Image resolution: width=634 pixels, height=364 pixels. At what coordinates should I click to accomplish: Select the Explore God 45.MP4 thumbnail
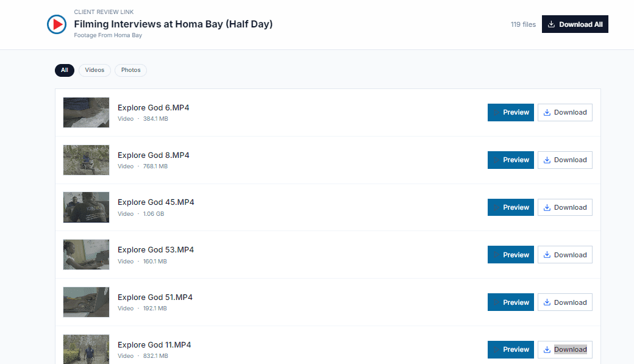click(x=86, y=207)
